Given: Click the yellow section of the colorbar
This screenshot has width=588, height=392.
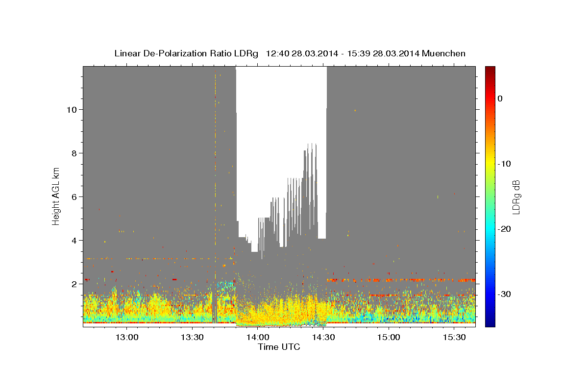Looking at the screenshot, I should (x=490, y=164).
